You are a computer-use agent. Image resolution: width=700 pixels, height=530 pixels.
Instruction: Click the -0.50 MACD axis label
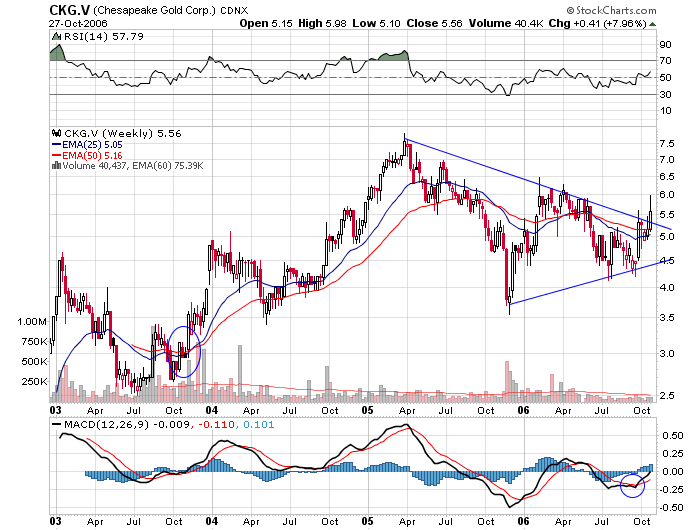click(670, 508)
